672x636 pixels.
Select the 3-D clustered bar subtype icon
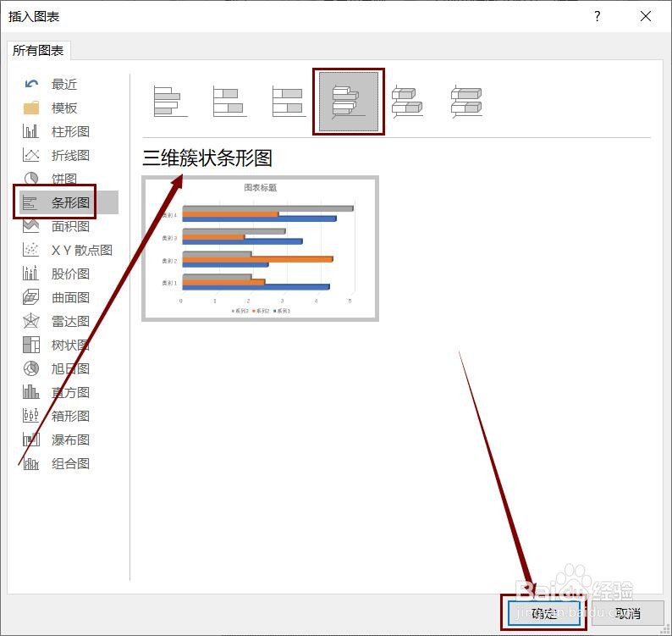349,102
